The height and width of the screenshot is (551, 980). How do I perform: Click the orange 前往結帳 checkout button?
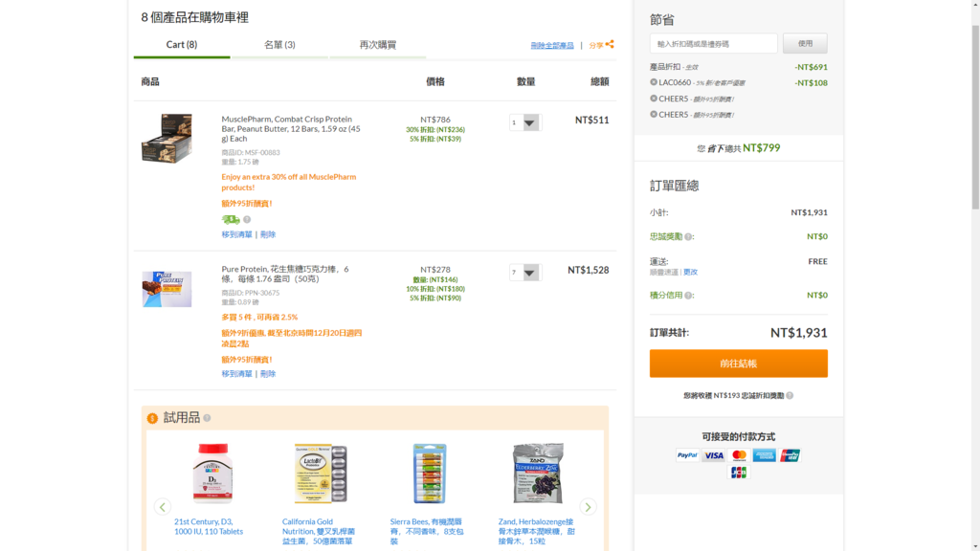pyautogui.click(x=738, y=364)
